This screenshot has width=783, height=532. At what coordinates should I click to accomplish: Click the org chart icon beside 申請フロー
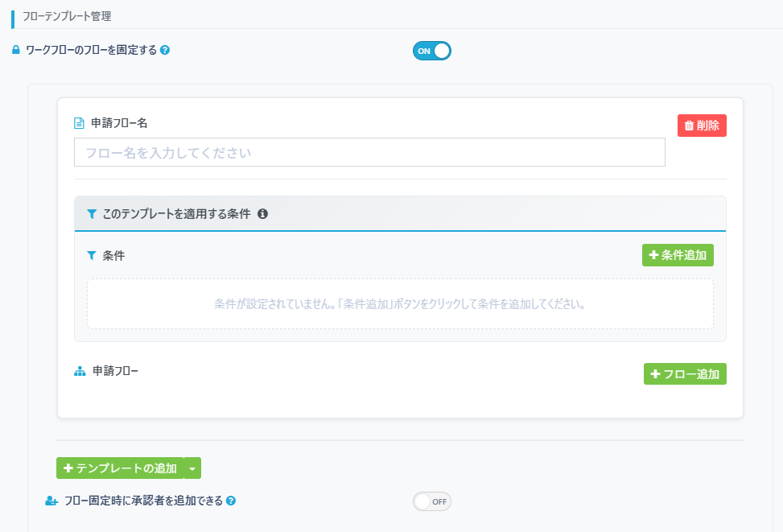tap(78, 371)
